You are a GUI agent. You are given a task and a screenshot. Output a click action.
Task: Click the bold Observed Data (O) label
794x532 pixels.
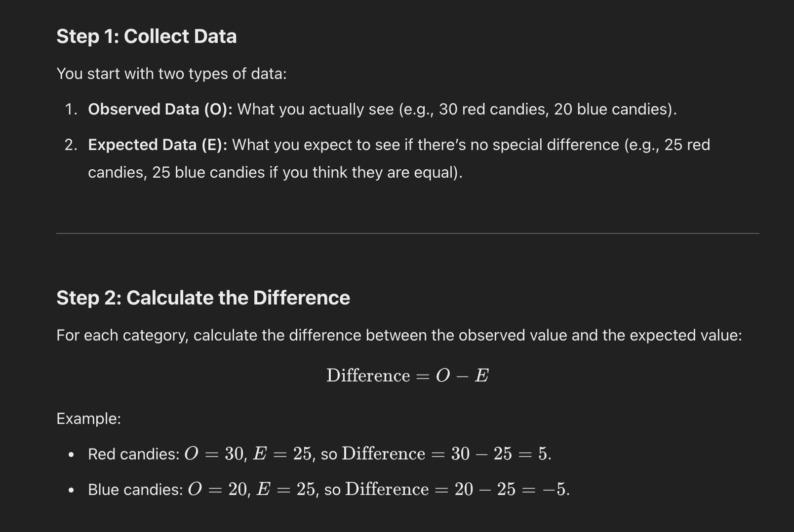[160, 109]
